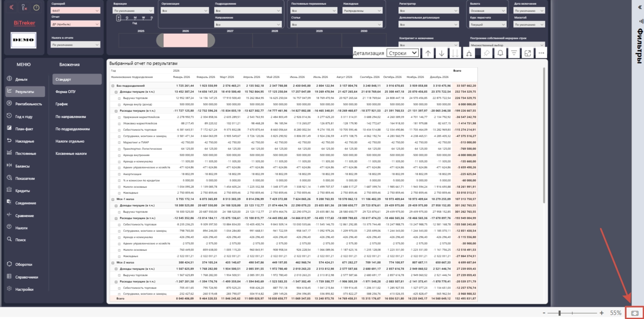
Task: Open the 'Налоги отдельно' view
Action: (x=70, y=141)
